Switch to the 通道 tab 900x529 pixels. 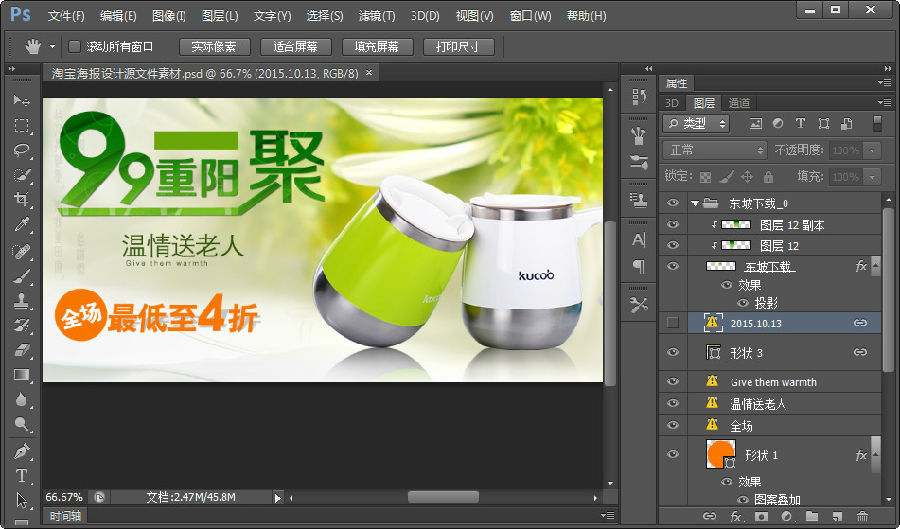pyautogui.click(x=739, y=103)
